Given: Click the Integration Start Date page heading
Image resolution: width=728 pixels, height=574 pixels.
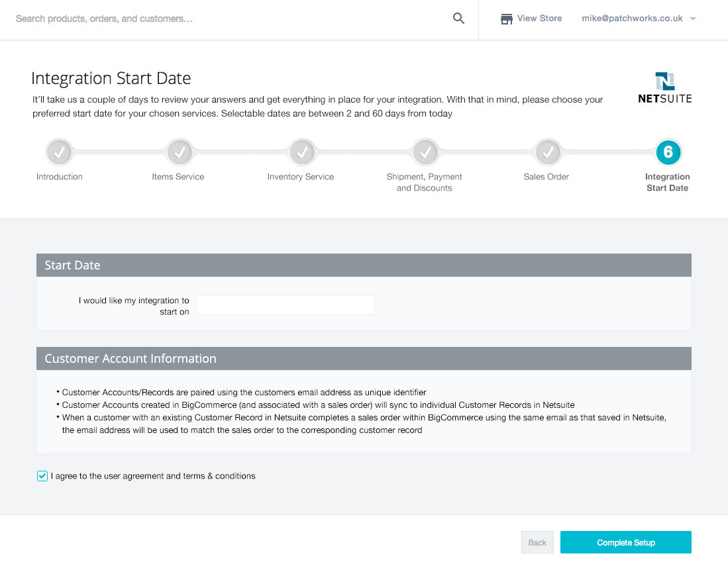Looking at the screenshot, I should 111,78.
